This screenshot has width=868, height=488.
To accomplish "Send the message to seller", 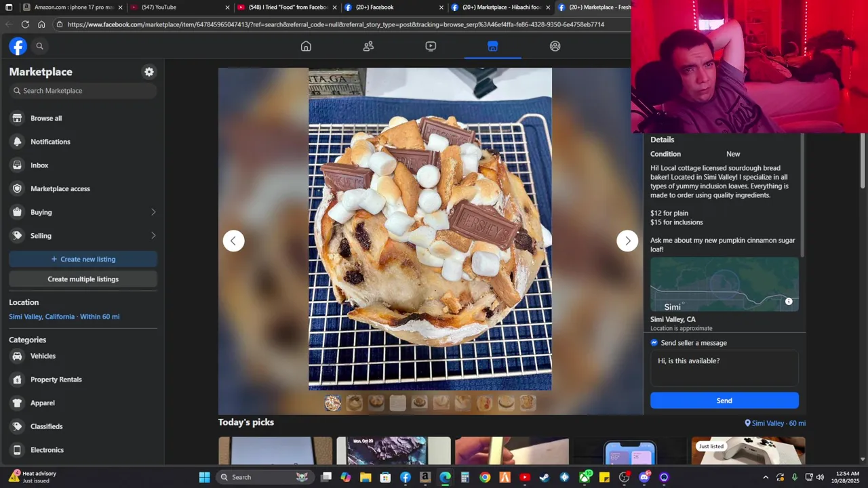I will pos(724,401).
